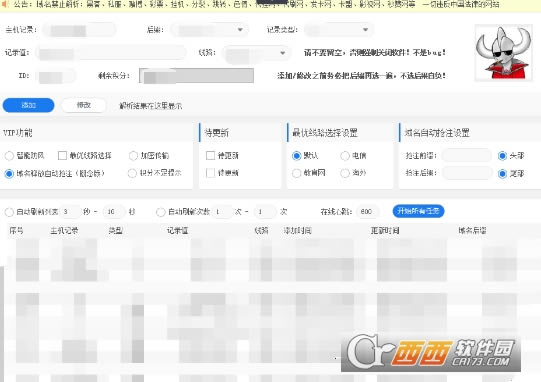Click the 主机记录 input field
The image size is (541, 382).
pos(79,30)
